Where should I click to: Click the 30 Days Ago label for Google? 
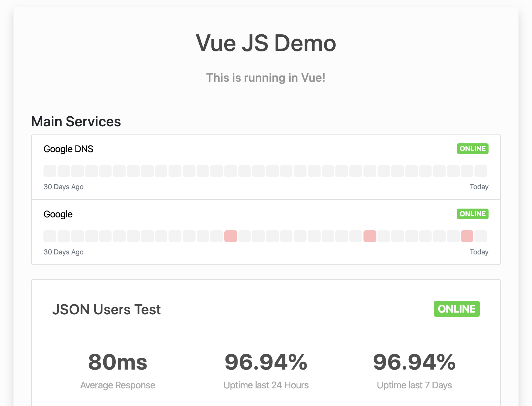(63, 252)
